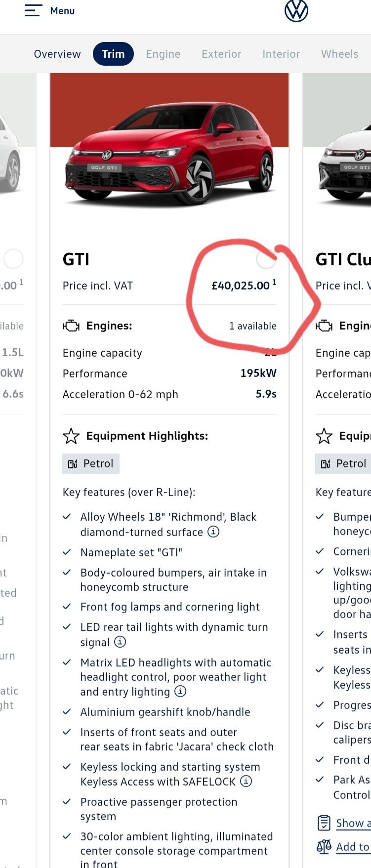
Task: Open the hamburger Menu icon
Action: coord(33,10)
